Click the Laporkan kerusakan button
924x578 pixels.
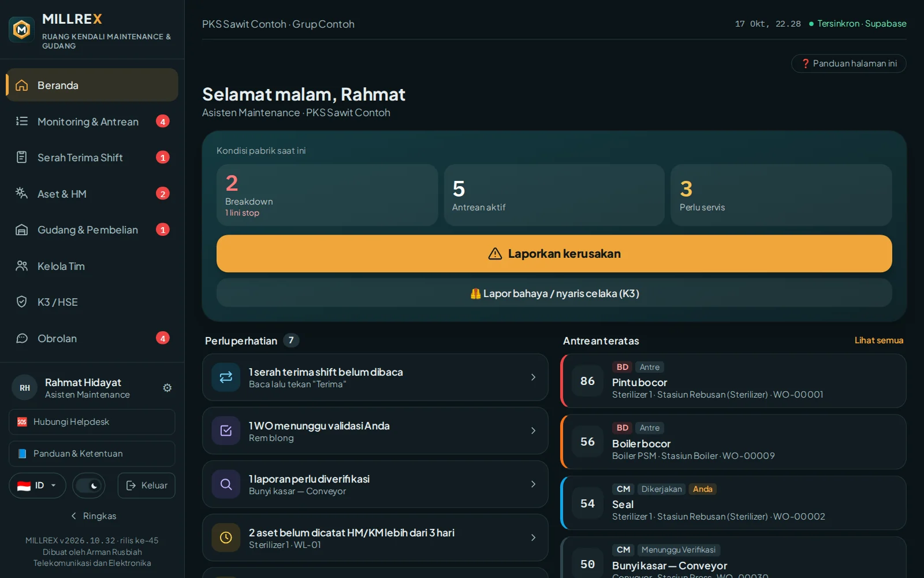pos(554,254)
